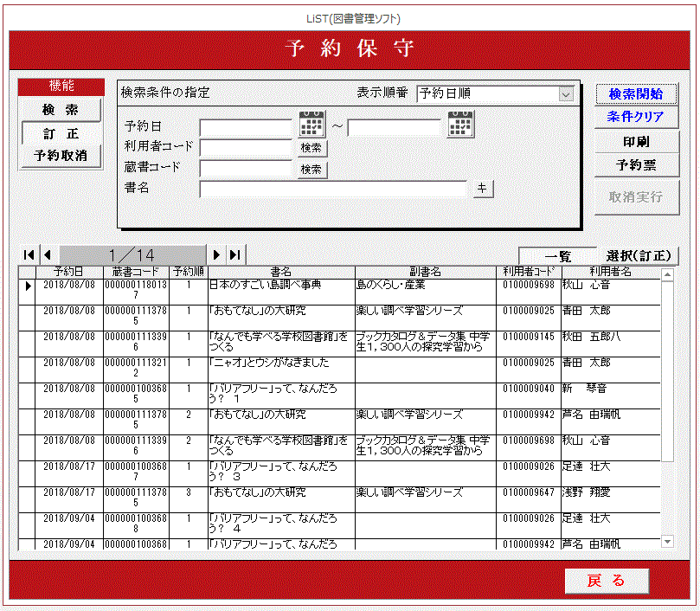
Task: Select user name cell 新 琴音
Action: point(610,396)
